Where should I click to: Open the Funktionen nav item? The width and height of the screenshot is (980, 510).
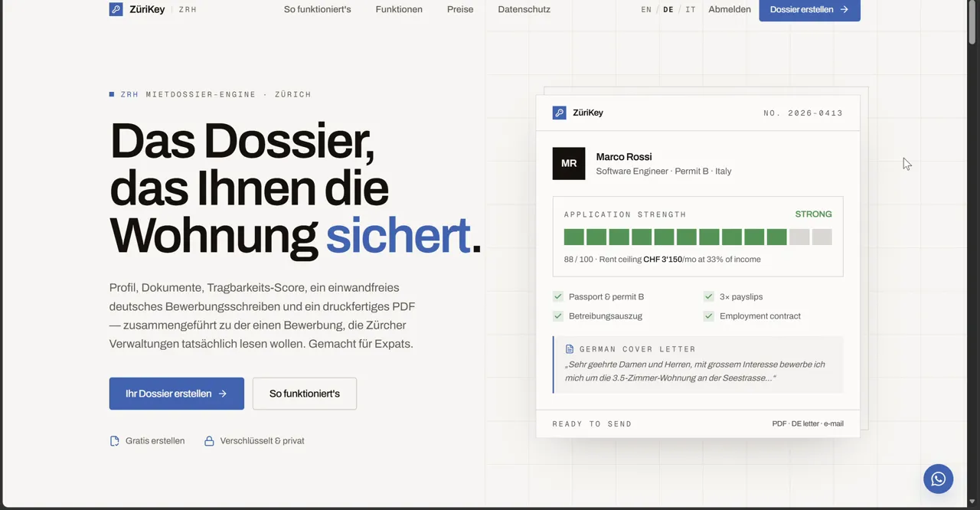399,9
